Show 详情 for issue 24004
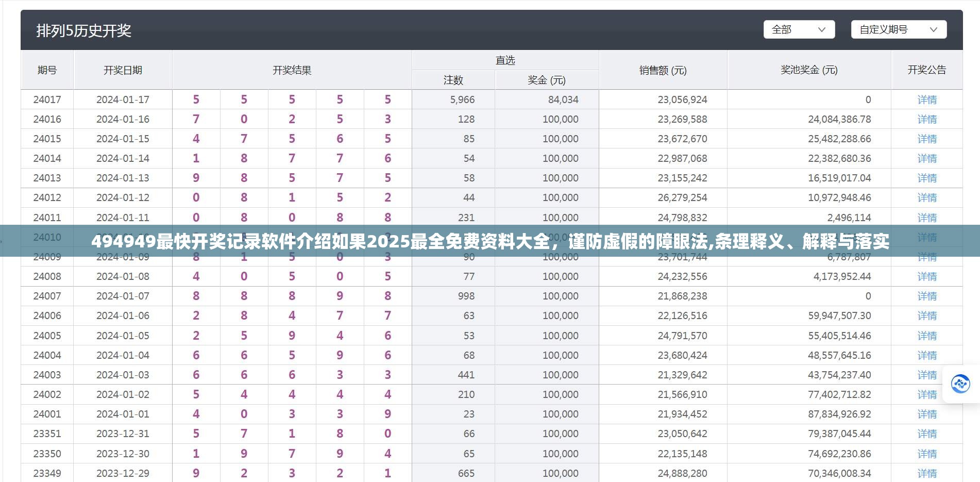 (927, 355)
